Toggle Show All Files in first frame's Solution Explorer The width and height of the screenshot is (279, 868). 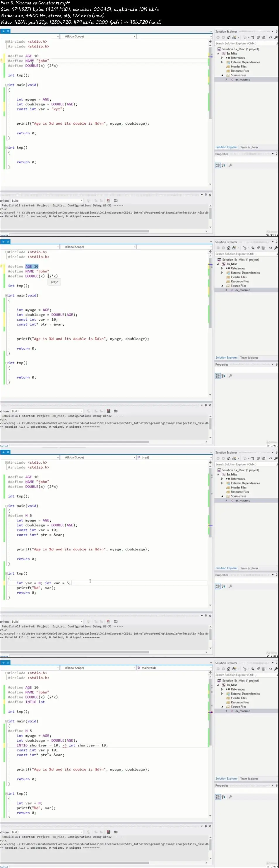[263, 37]
